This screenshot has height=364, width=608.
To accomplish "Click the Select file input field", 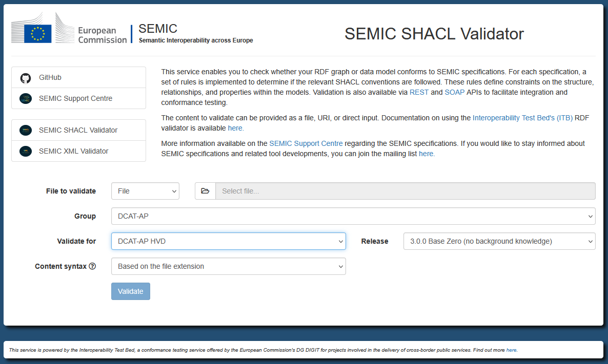I will 405,191.
